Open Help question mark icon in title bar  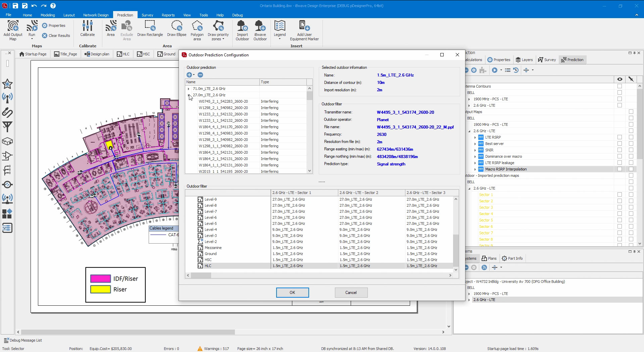click(53, 6)
